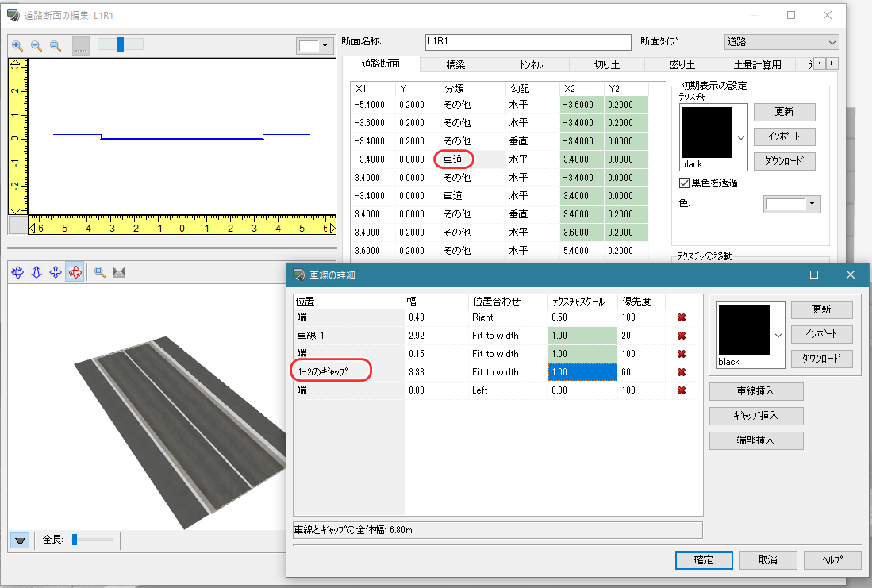This screenshot has width=872, height=588.
Task: Click the black texture swatch in 車線の詳細
Action: click(x=743, y=330)
